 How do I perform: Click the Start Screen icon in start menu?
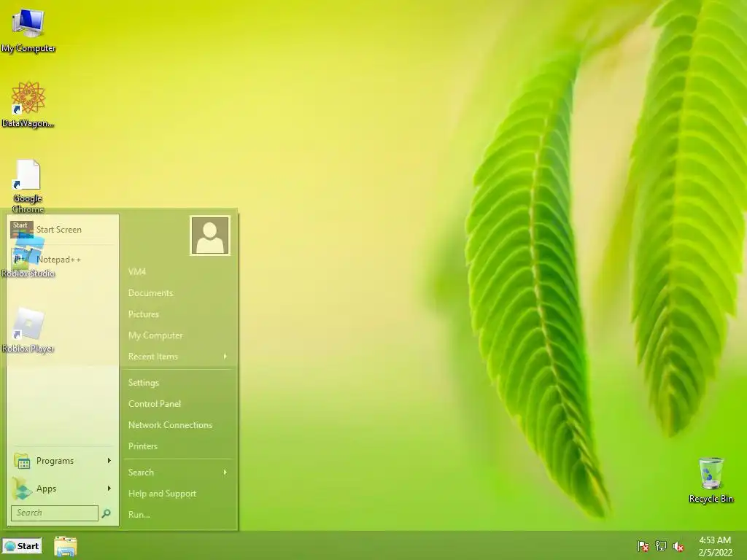tap(21, 230)
